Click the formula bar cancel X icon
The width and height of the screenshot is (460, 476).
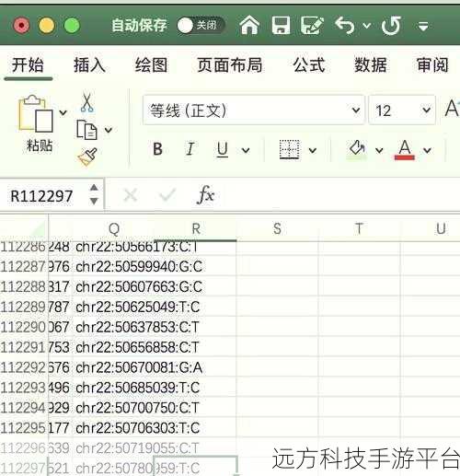(131, 195)
